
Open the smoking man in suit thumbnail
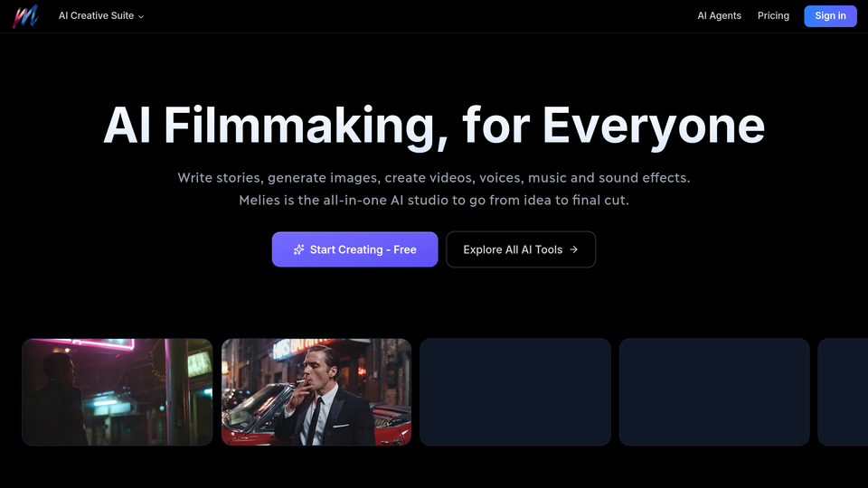(x=316, y=391)
